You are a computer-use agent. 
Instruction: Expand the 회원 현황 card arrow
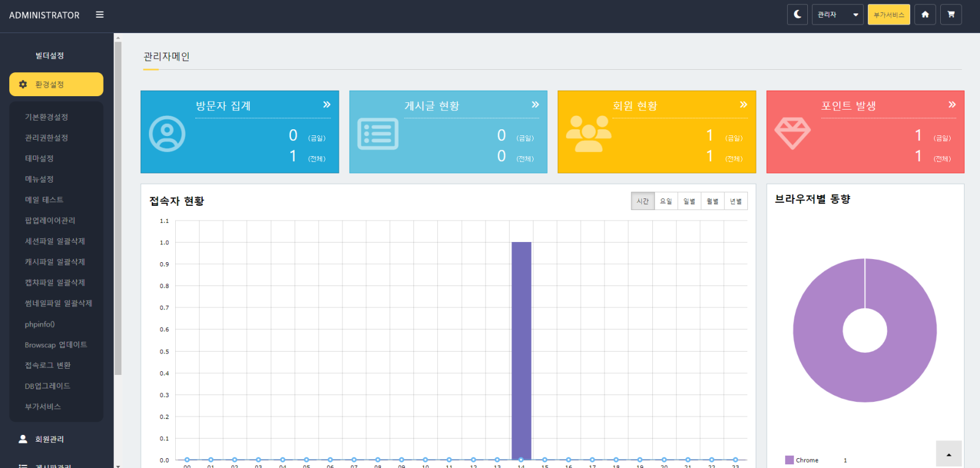pos(743,105)
